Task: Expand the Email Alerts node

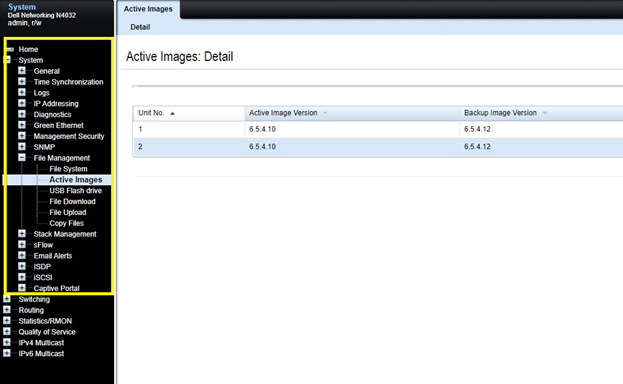Action: (22, 255)
